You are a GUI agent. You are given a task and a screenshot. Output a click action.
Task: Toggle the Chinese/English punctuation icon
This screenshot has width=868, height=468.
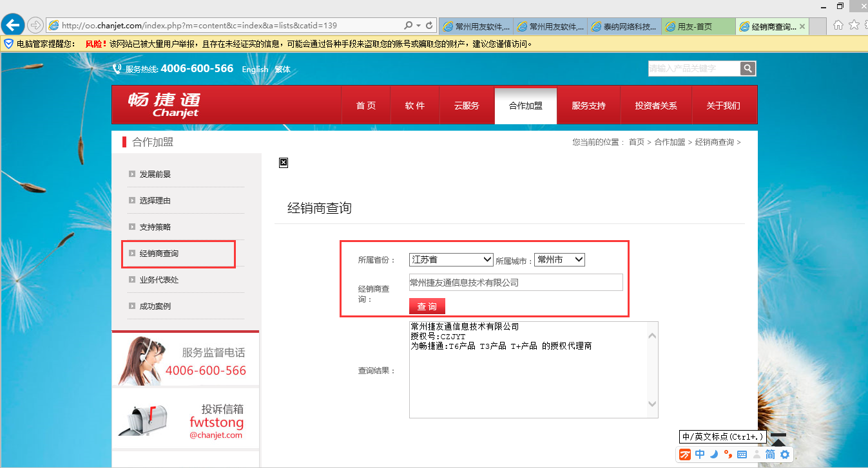728,454
